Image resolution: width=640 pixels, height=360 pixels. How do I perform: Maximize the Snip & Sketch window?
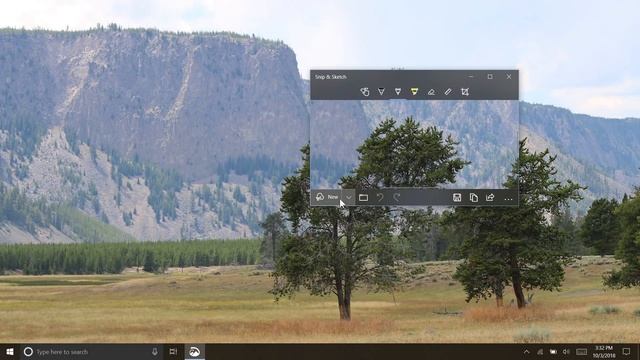(490, 76)
